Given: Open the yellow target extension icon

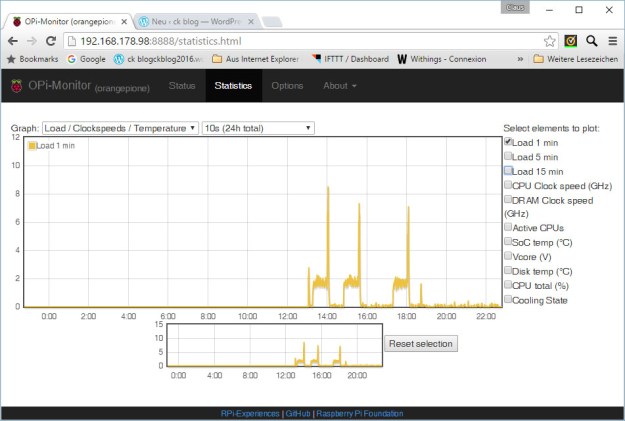Looking at the screenshot, I should (x=570, y=41).
